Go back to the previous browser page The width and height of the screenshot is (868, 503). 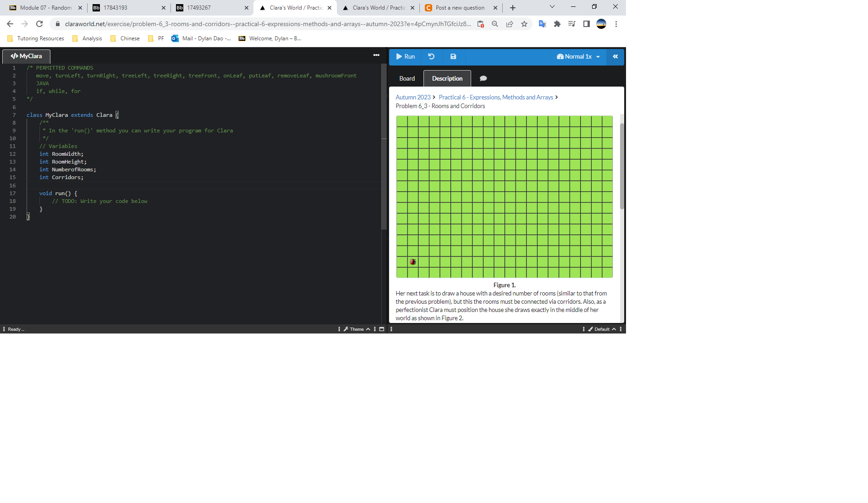(10, 24)
